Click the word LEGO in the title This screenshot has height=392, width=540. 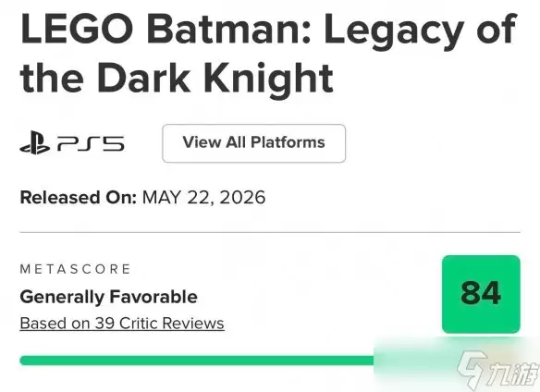click(x=78, y=29)
